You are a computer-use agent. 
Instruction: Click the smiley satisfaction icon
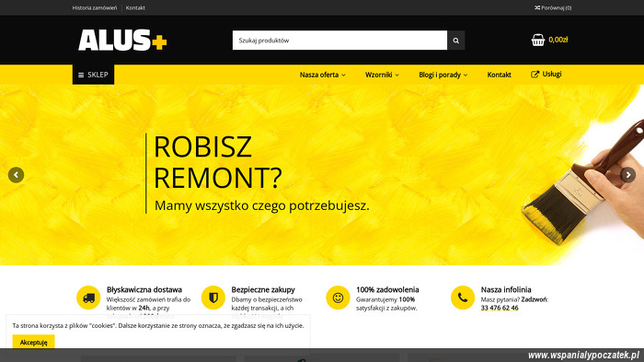[x=338, y=298]
